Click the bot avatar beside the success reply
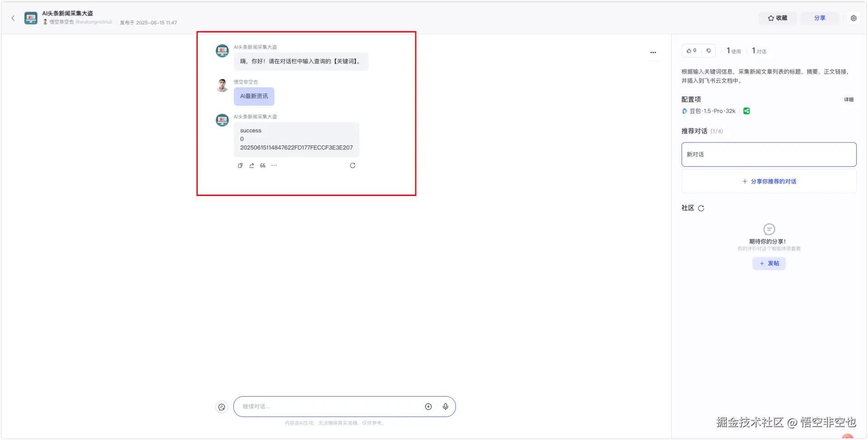 (222, 120)
